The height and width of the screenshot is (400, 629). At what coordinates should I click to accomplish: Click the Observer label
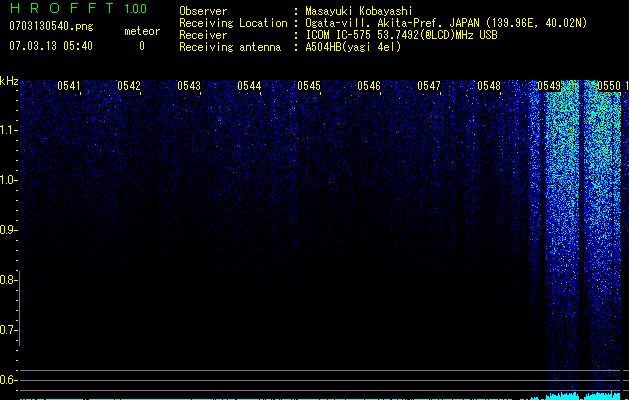(203, 11)
